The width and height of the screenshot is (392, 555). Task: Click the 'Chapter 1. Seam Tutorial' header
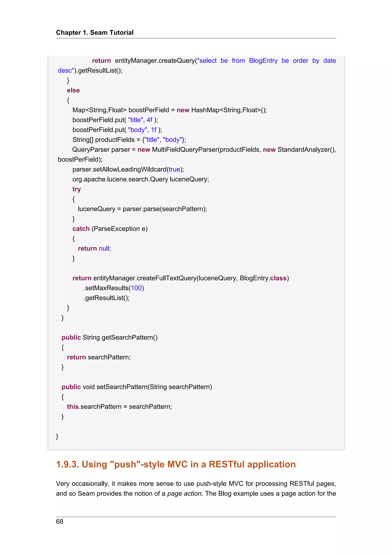click(x=95, y=33)
